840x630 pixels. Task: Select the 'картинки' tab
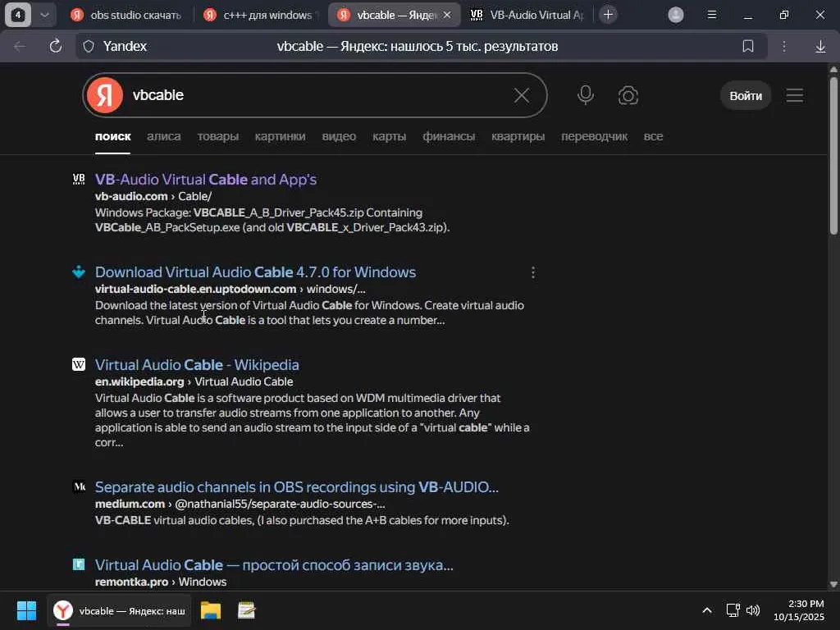click(281, 137)
